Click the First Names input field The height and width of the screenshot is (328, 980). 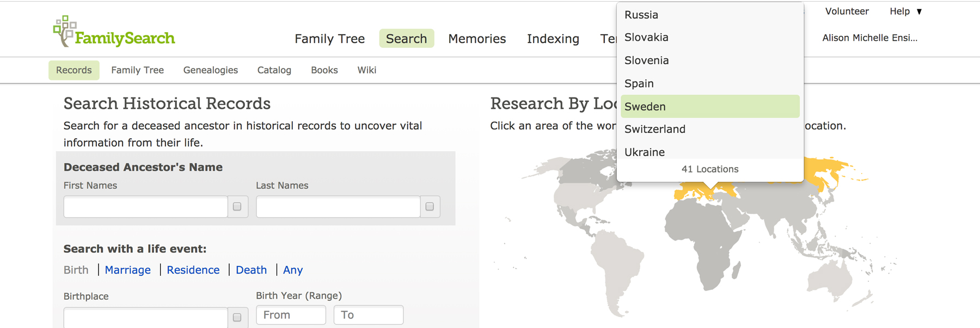coord(145,207)
